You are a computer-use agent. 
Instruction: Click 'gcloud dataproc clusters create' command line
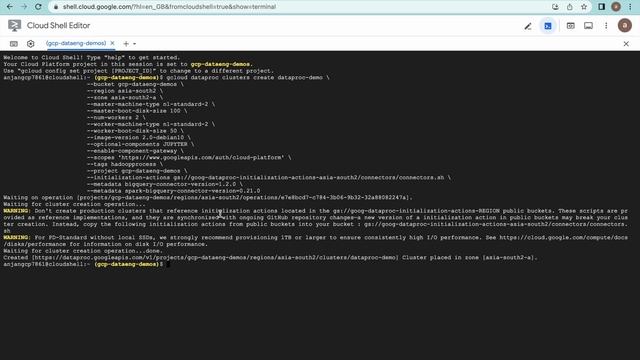point(247,78)
